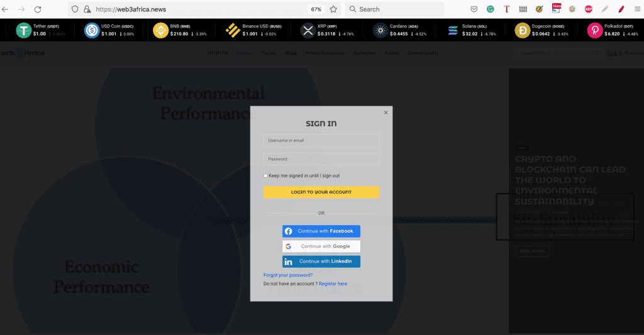Click the grey fence-bars extension icon
This screenshot has width=644, height=335.
pyautogui.click(x=523, y=9)
